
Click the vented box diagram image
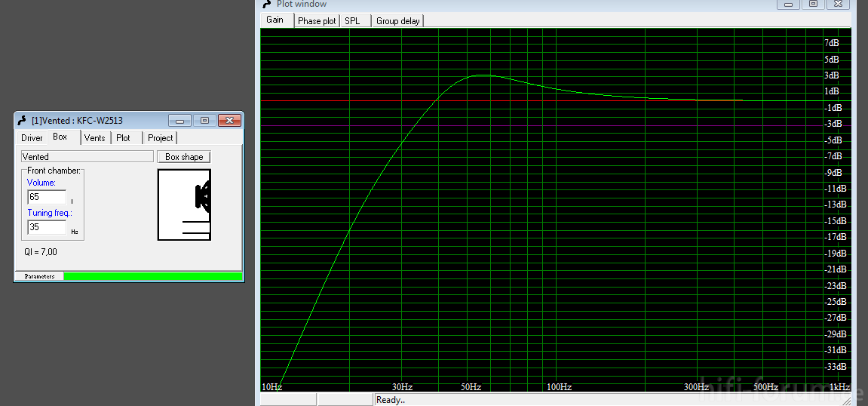184,205
